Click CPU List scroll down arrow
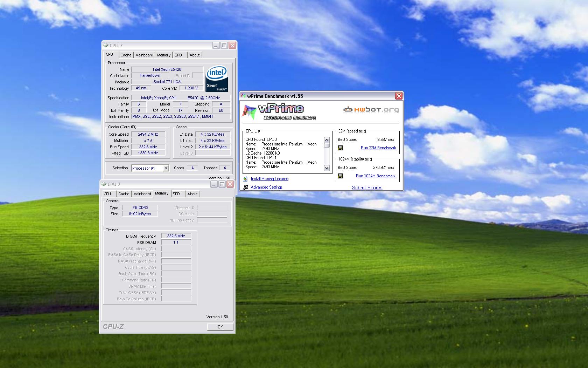Screen dimensions: 588x368 (327, 168)
